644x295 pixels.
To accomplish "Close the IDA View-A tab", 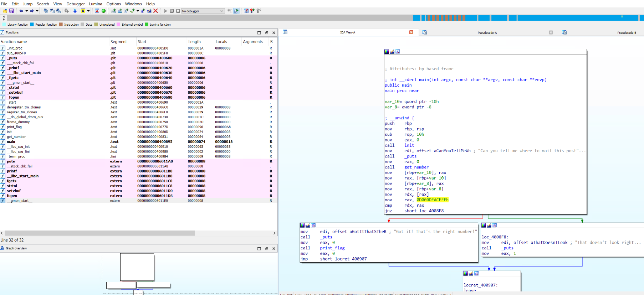I will pos(411,32).
